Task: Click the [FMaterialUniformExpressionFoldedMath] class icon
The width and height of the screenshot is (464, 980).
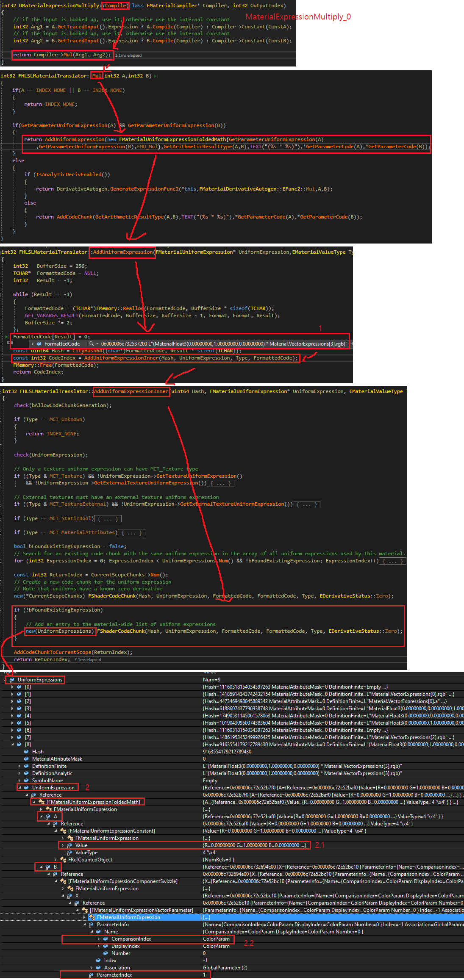Action: tap(42, 802)
